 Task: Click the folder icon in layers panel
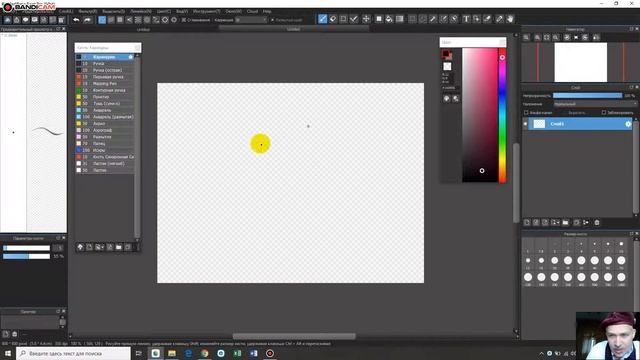coord(565,222)
